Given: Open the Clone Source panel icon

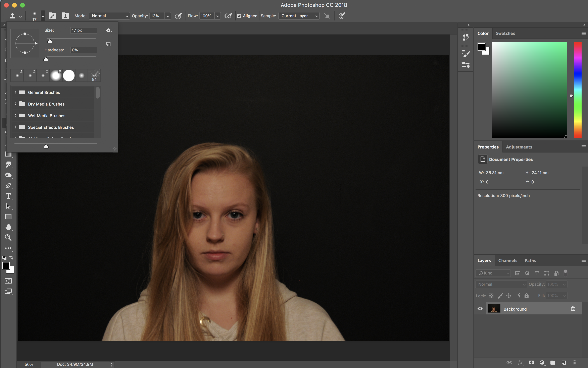Looking at the screenshot, I should pos(65,16).
